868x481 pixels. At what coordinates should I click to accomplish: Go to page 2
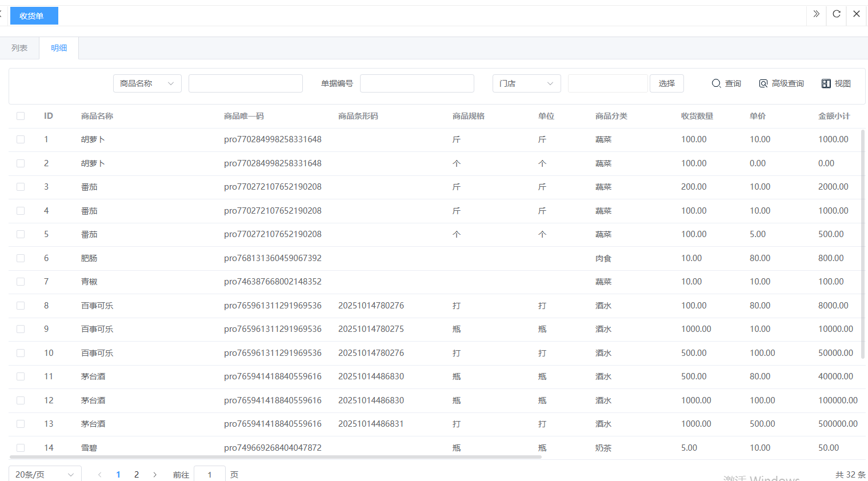click(137, 475)
